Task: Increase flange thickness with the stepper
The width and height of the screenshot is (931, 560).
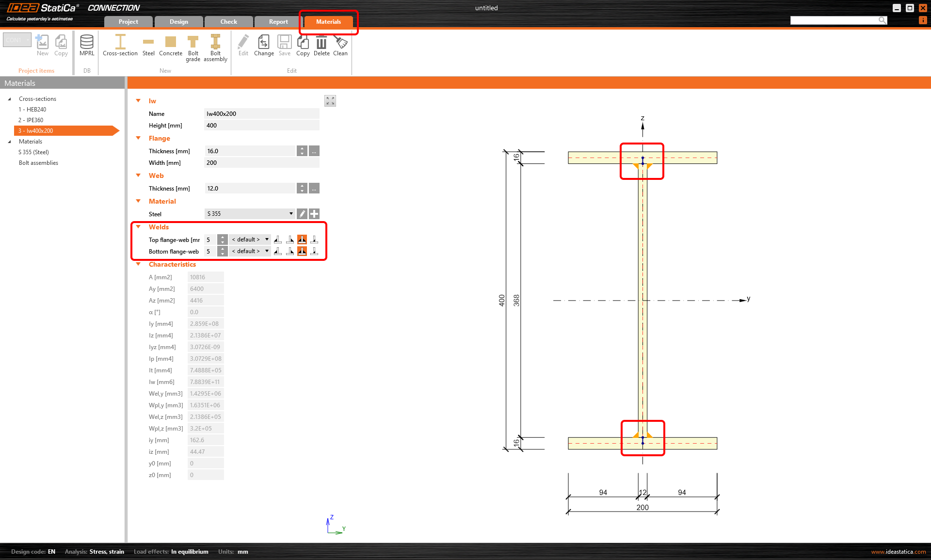Action: pyautogui.click(x=302, y=148)
